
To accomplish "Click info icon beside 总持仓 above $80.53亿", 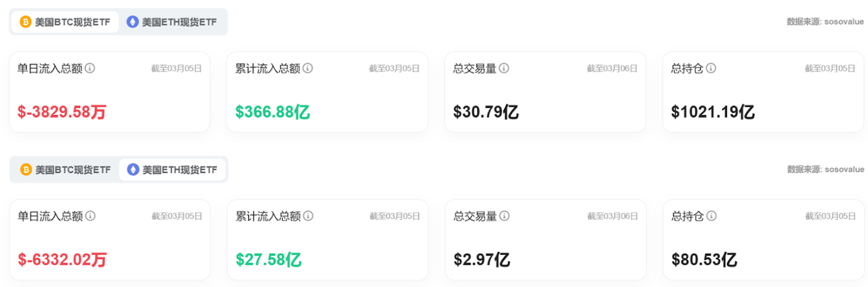I will (x=711, y=216).
